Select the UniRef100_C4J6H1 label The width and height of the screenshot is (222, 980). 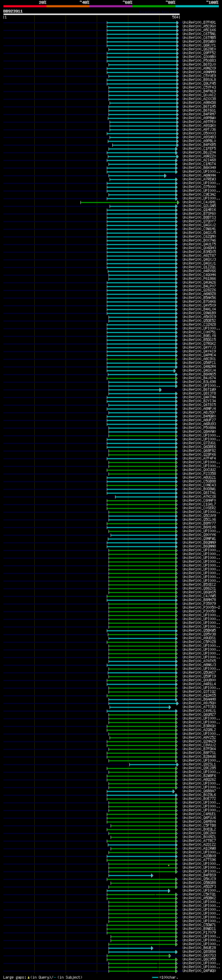(199, 203)
